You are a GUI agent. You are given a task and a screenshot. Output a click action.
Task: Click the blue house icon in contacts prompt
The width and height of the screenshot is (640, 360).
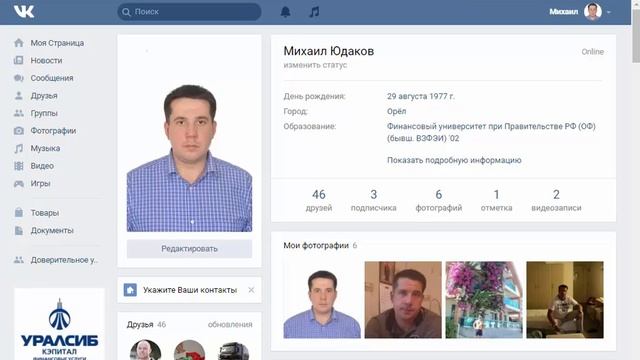tap(130, 290)
